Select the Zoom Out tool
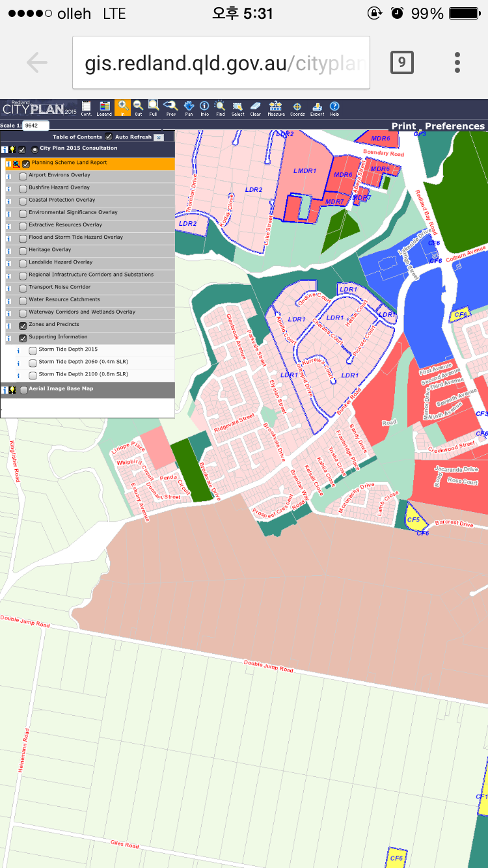488x868 pixels. pos(138,107)
